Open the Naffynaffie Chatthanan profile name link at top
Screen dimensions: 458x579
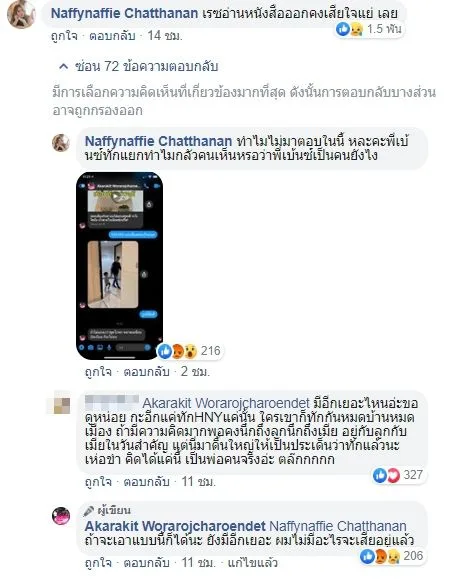point(124,14)
